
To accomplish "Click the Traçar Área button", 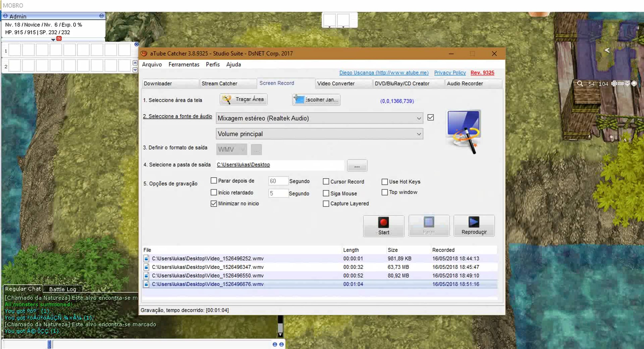I will [243, 99].
